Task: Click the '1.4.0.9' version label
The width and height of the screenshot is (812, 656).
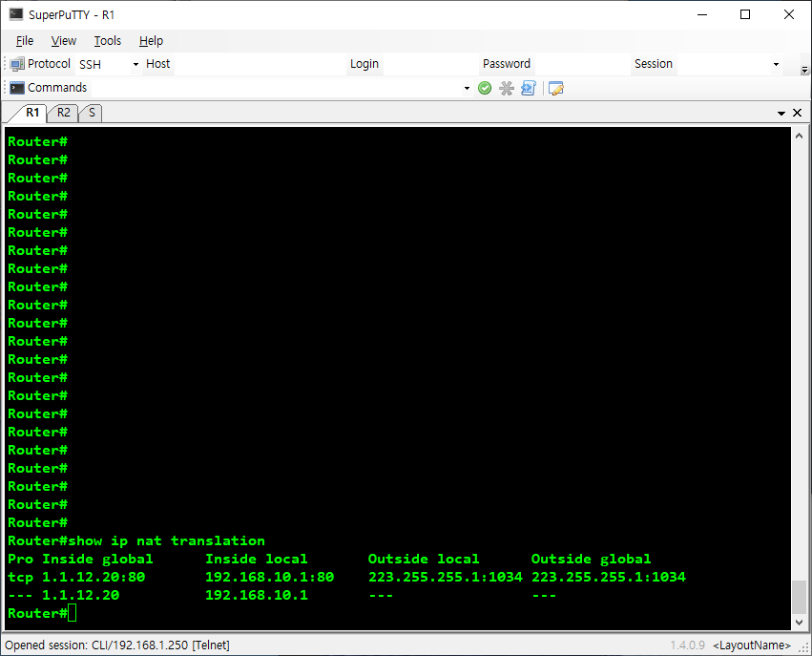Action: click(687, 645)
